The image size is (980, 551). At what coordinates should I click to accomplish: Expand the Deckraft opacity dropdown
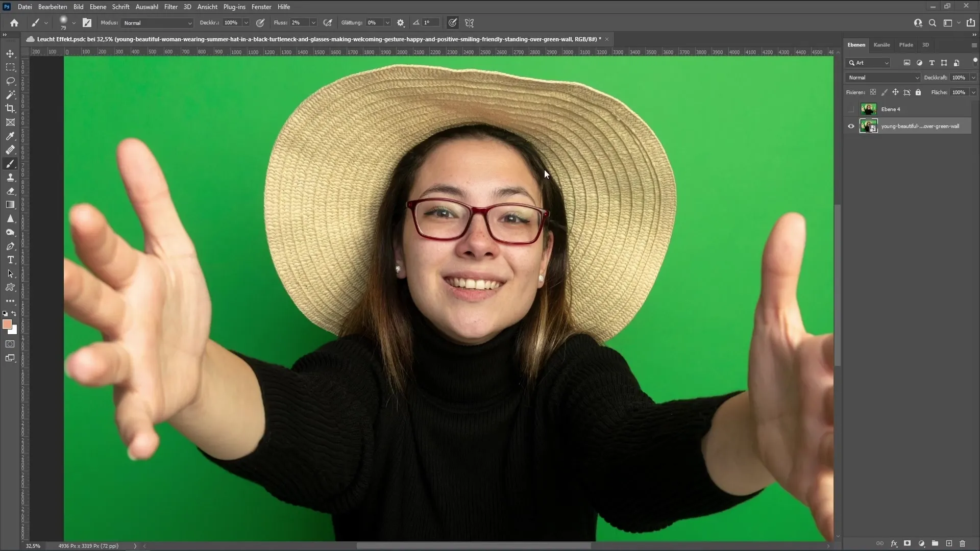tap(971, 78)
